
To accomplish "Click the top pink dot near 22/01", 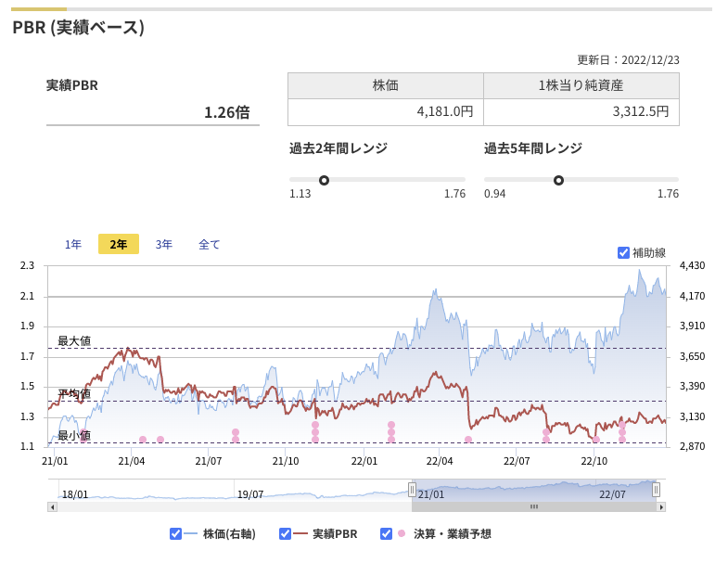I will click(391, 425).
